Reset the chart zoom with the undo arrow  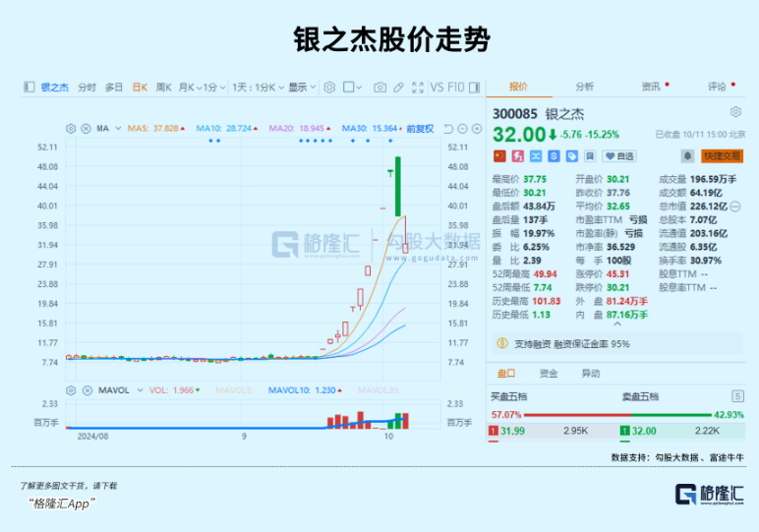click(448, 128)
